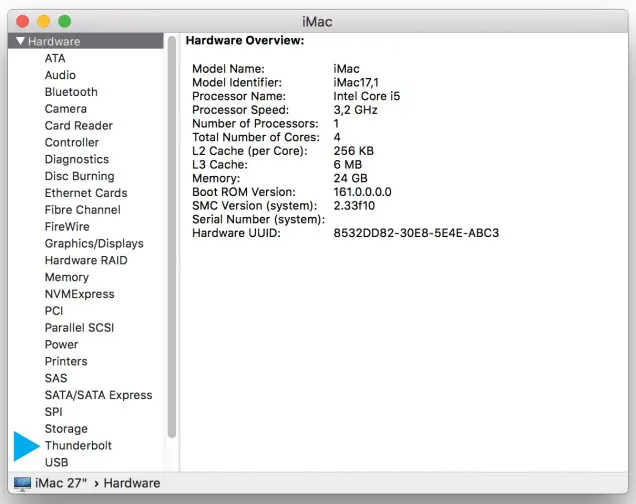Collapse the Hardware section disclosure triangle
The image size is (636, 504).
19,42
